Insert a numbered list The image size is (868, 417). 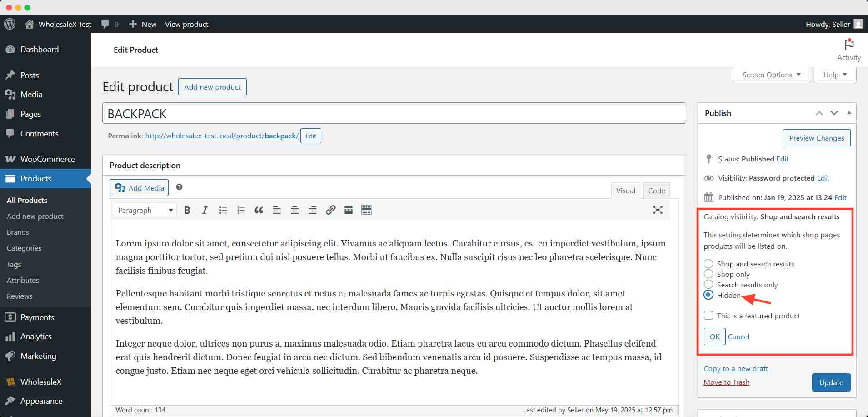(x=241, y=210)
